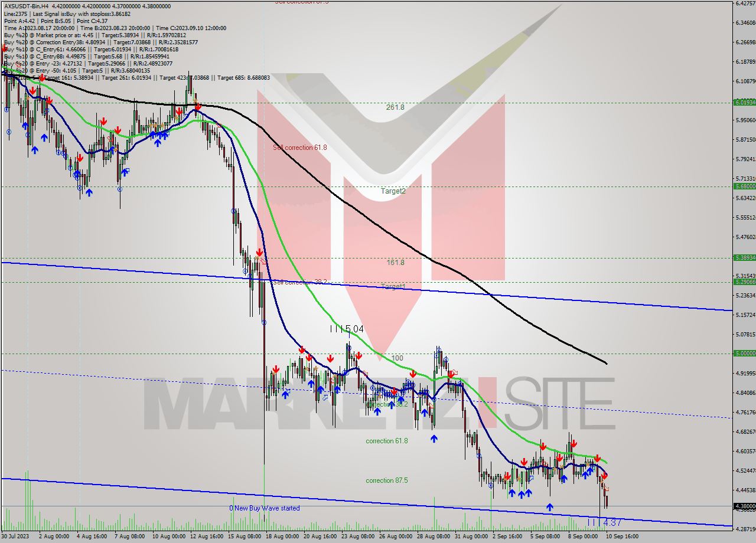The height and width of the screenshot is (543, 756).
Task: Click the 5.07815 price axis label
Action: click(x=745, y=334)
